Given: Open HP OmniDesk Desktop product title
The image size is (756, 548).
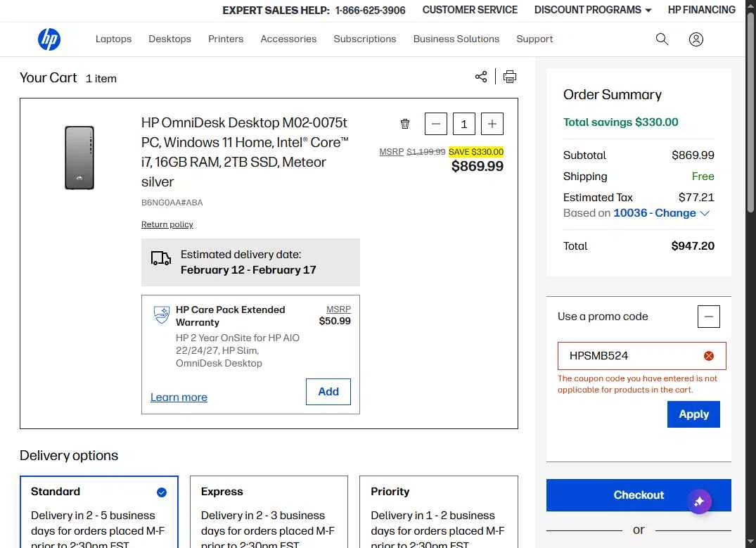Looking at the screenshot, I should pos(245,152).
